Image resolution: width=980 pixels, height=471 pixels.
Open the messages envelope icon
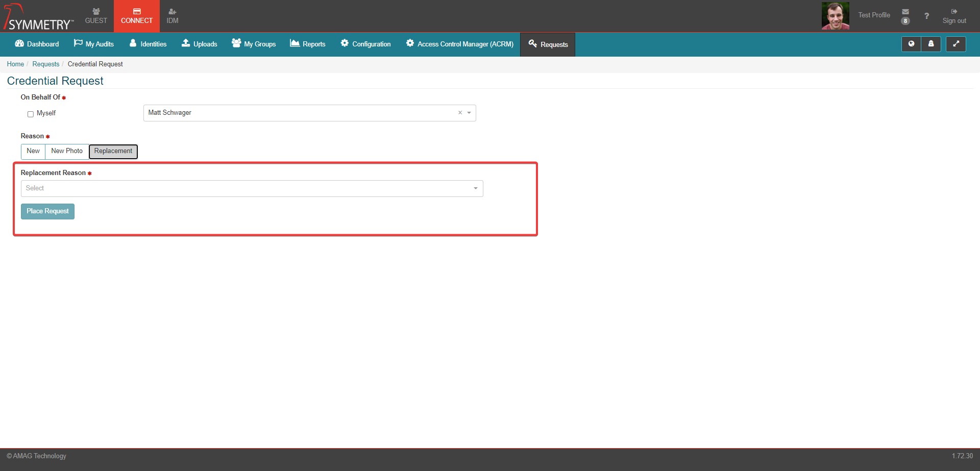pos(905,12)
